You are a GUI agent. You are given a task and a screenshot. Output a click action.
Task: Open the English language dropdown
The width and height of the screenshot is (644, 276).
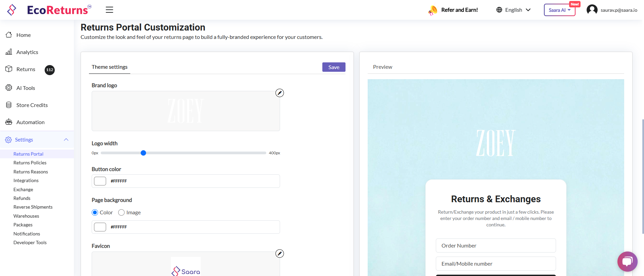(514, 10)
